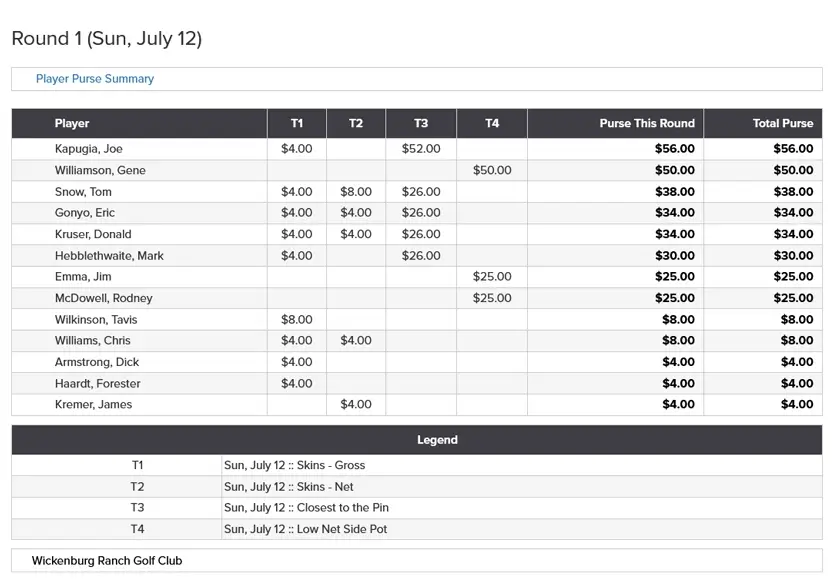This screenshot has height=581, width=834.
Task: Select the Skins - Gross legend entry
Action: pyautogui.click(x=294, y=465)
